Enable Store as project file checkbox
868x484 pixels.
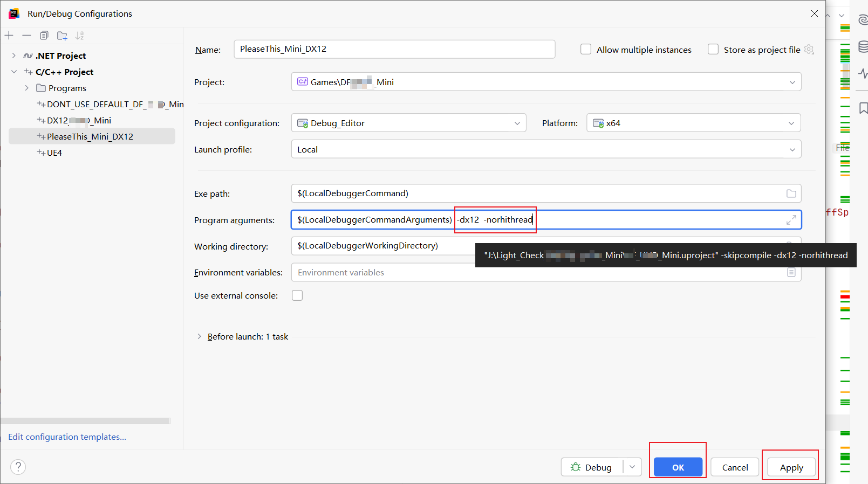(x=713, y=50)
